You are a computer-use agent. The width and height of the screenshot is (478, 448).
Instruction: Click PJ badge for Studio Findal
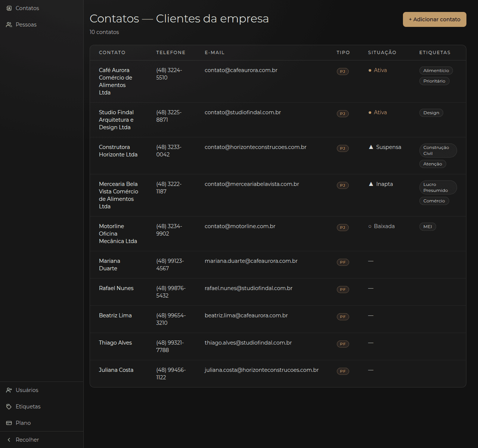(x=342, y=113)
